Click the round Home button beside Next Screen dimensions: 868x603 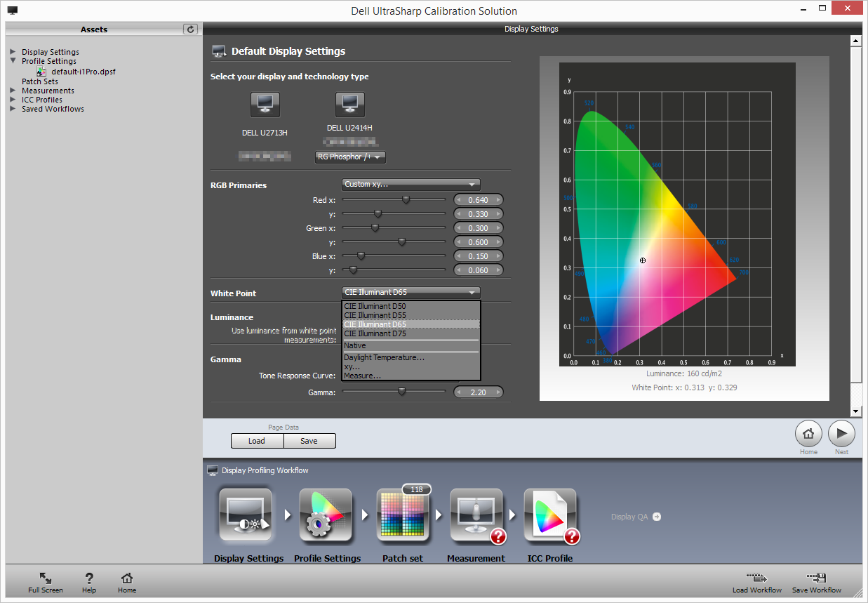(808, 434)
